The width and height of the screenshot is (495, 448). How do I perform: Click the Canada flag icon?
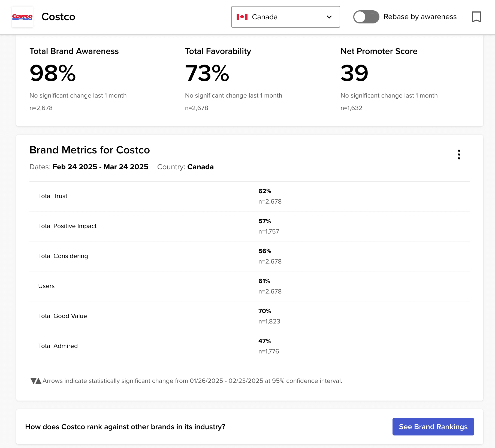242,17
